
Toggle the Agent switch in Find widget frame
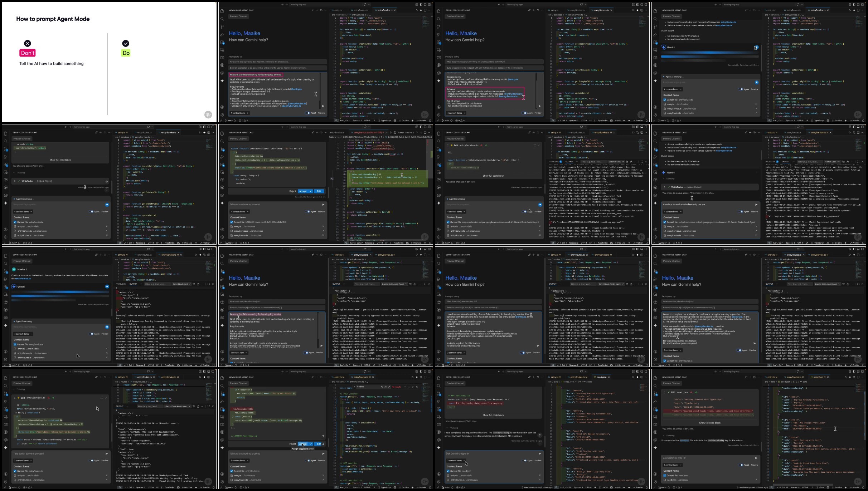click(308, 461)
